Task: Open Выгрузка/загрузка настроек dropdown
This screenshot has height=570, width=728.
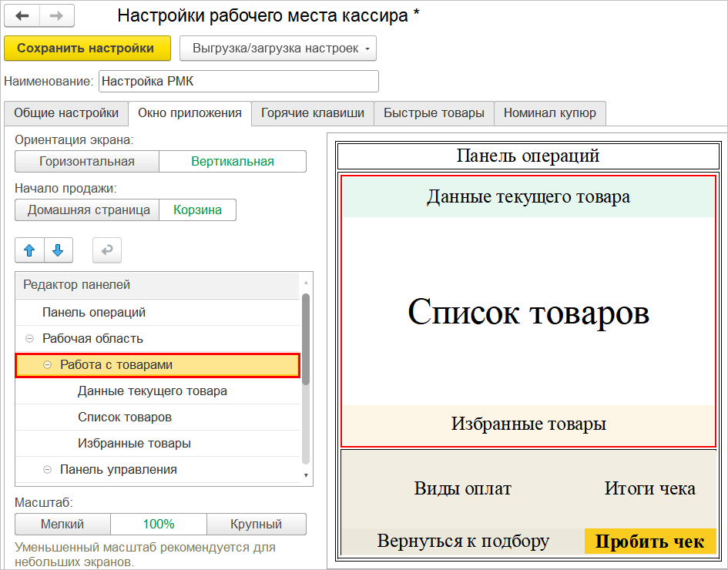Action: coord(278,49)
